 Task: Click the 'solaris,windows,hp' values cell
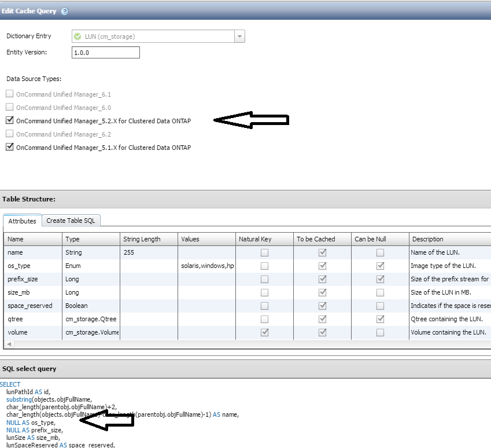tap(206, 266)
